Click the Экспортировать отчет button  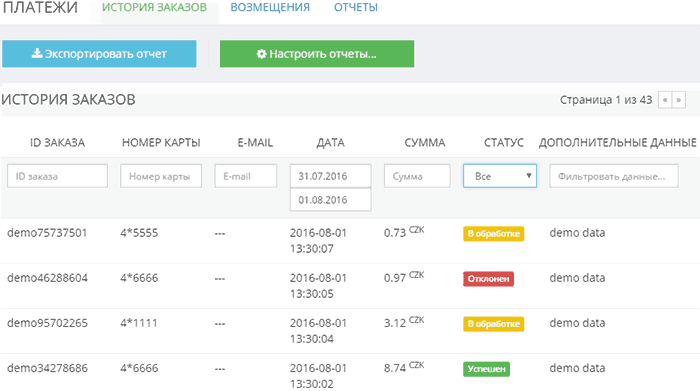coord(99,54)
